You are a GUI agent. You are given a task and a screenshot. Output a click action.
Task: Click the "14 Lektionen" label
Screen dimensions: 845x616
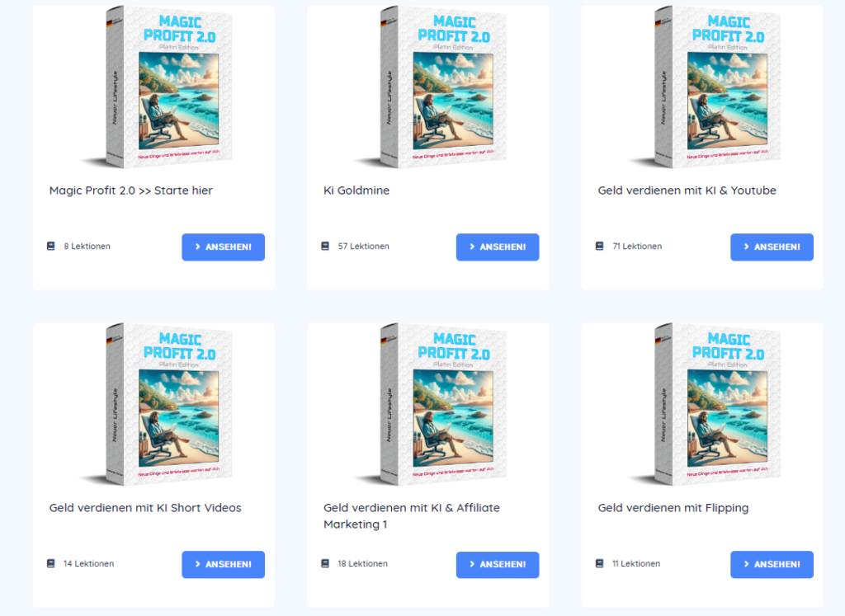pos(88,563)
